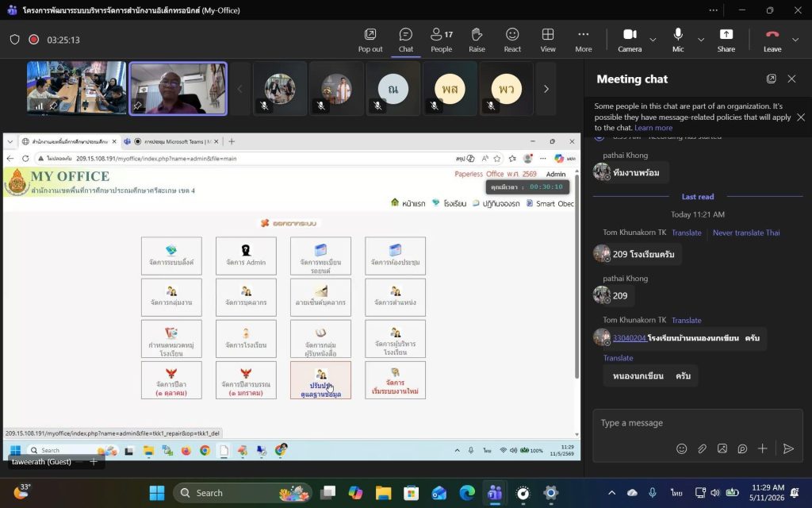Click โรงเรียน menu in My Office
The height and width of the screenshot is (508, 812).
[x=449, y=203]
